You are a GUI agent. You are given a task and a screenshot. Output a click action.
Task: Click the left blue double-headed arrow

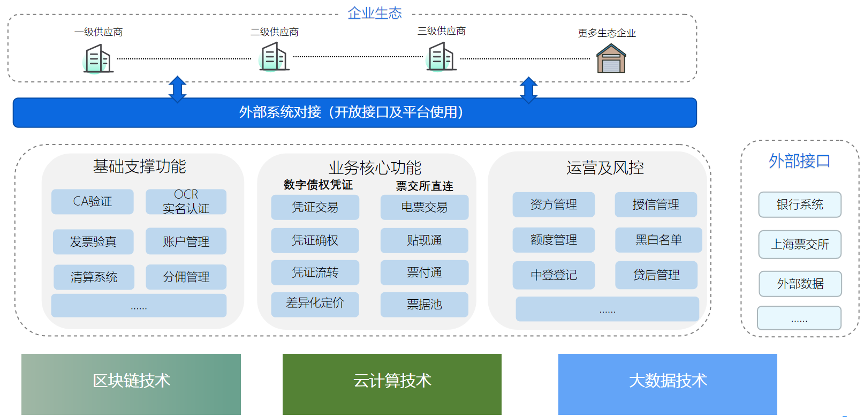coord(177,90)
